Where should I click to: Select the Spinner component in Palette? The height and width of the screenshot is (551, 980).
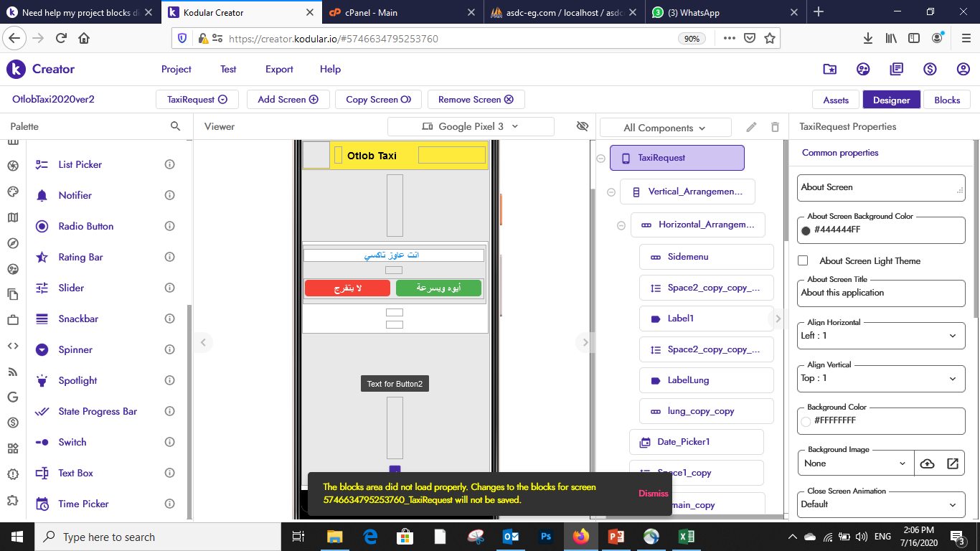pyautogui.click(x=75, y=349)
